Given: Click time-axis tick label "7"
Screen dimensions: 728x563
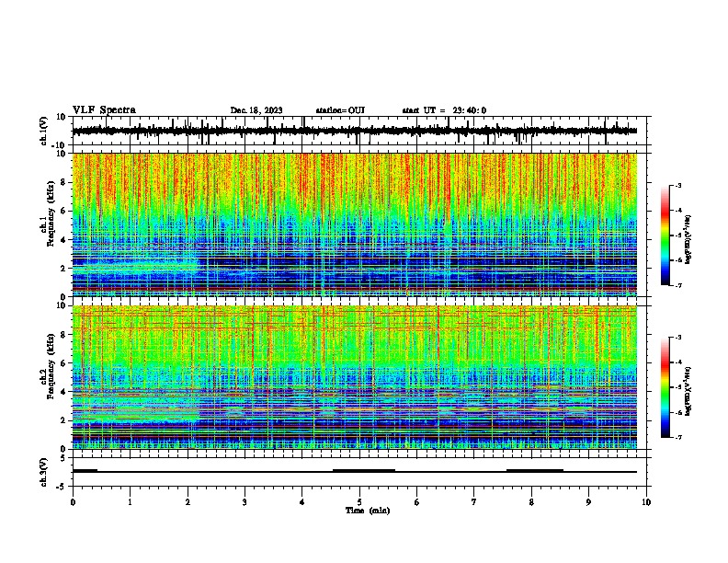Looking at the screenshot, I should [x=474, y=502].
